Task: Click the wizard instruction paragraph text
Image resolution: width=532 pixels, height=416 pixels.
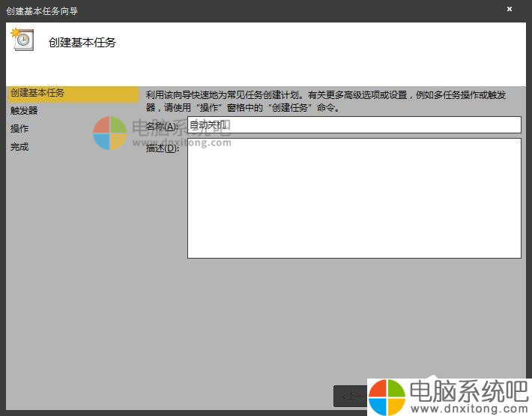Action: click(326, 101)
